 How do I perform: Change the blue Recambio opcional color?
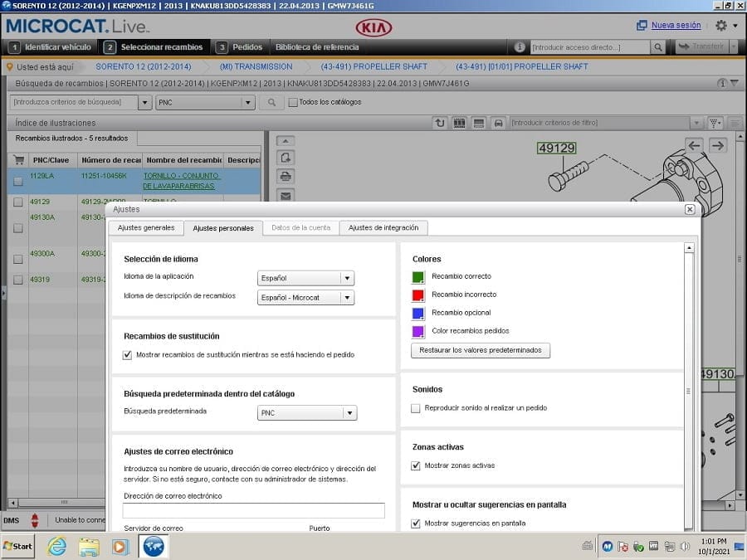[417, 314]
